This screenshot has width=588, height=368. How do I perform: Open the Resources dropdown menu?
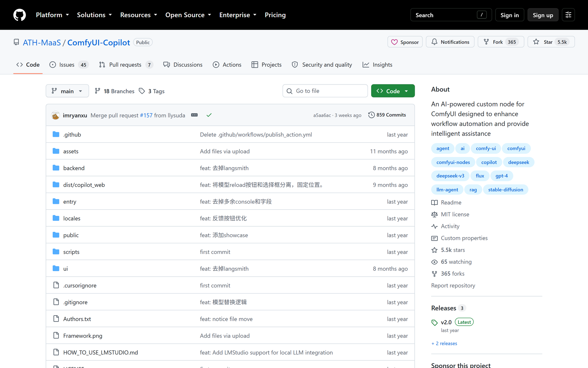point(138,15)
